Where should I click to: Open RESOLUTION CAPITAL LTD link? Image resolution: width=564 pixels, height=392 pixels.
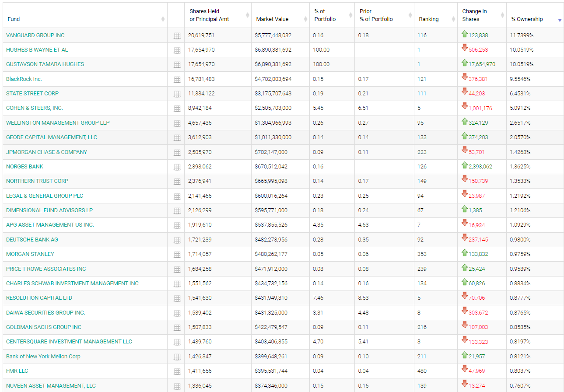39,298
